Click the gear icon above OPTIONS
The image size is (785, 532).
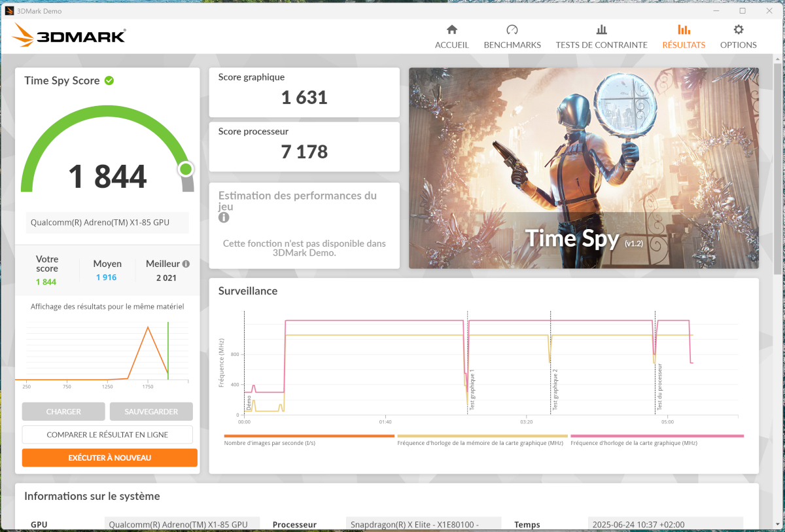point(739,29)
